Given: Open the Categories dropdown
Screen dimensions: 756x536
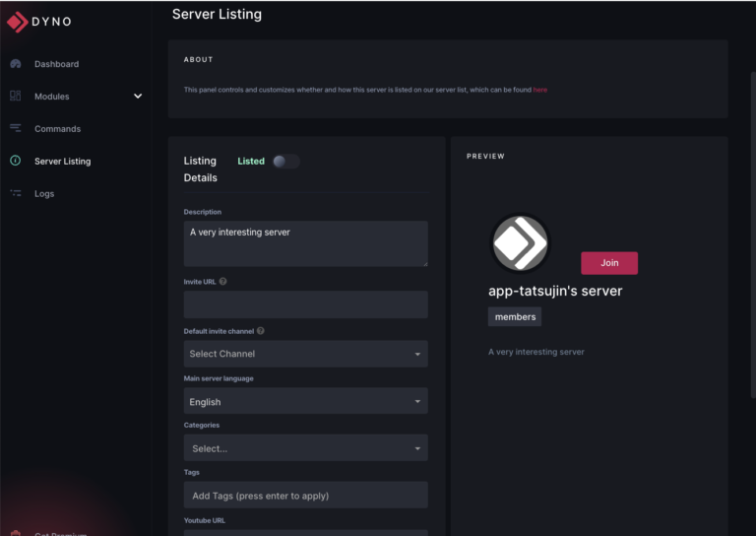Looking at the screenshot, I should coord(305,448).
